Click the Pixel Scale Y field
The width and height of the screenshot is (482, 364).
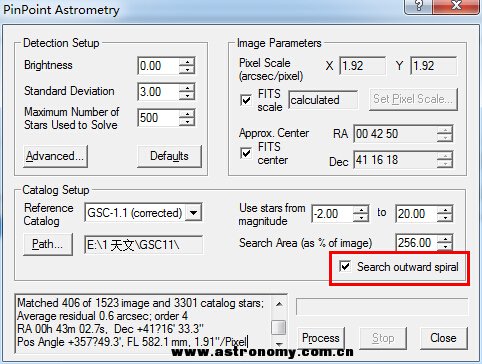(x=434, y=66)
